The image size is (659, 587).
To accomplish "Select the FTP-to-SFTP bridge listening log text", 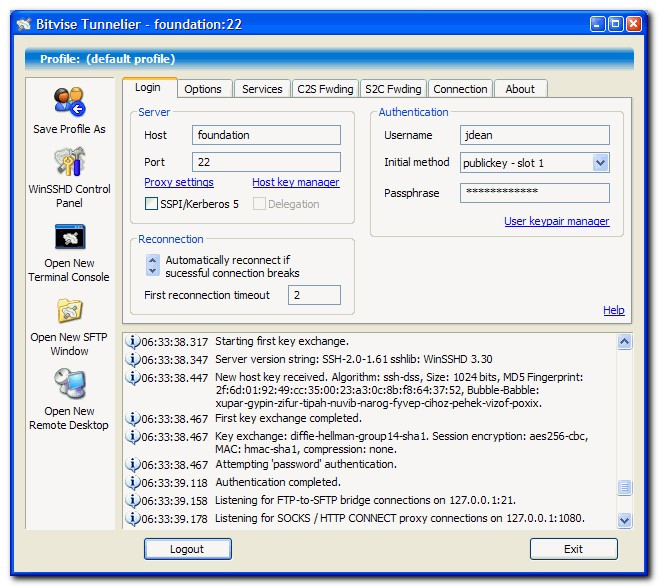I will point(365,500).
